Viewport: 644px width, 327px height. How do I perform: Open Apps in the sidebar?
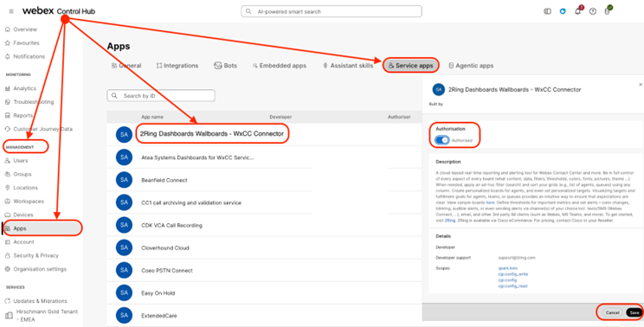pos(42,228)
